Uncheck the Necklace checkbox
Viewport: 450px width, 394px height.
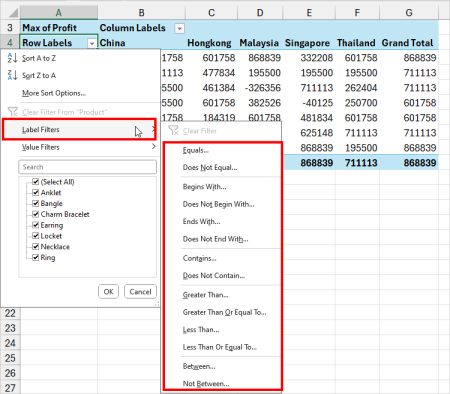tap(35, 246)
